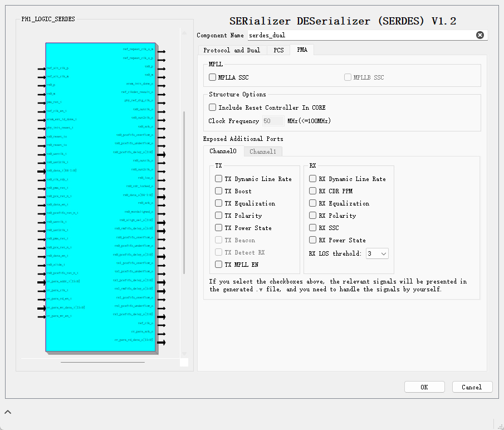
Task: Click the phy_init_reset_i port label
Action: 60,128
